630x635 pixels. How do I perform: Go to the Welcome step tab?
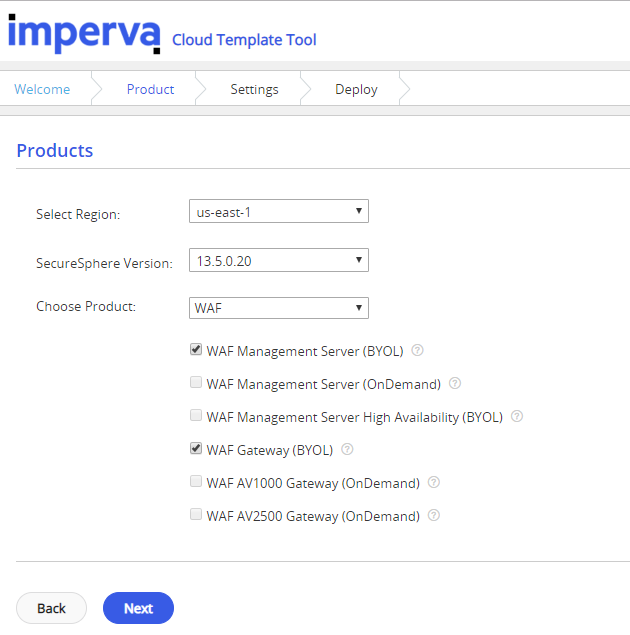tap(42, 89)
